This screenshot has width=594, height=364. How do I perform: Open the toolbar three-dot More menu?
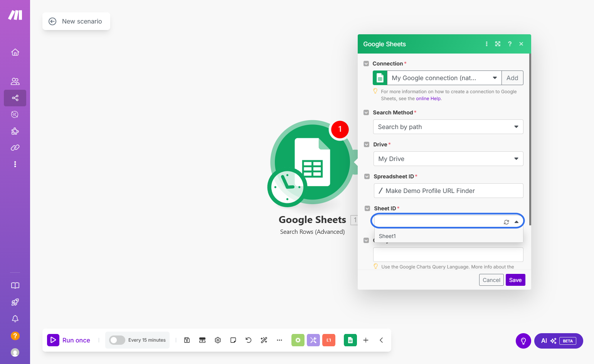pos(279,340)
